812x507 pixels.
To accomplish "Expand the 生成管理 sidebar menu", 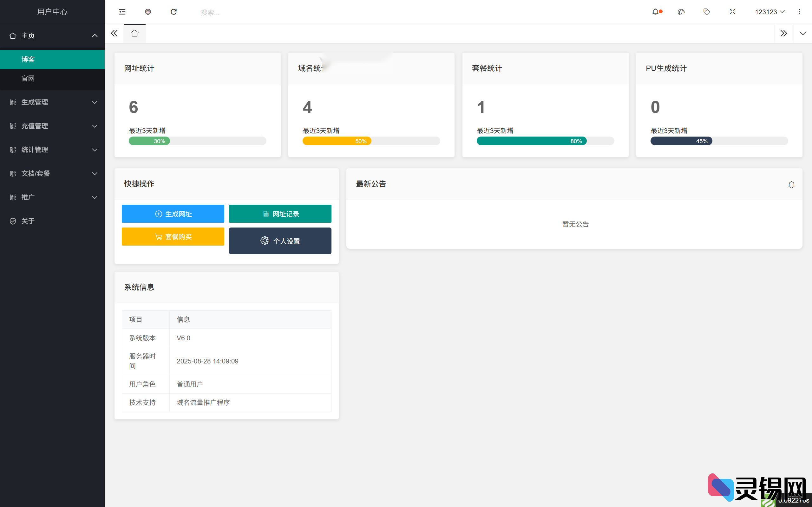I will 52,102.
